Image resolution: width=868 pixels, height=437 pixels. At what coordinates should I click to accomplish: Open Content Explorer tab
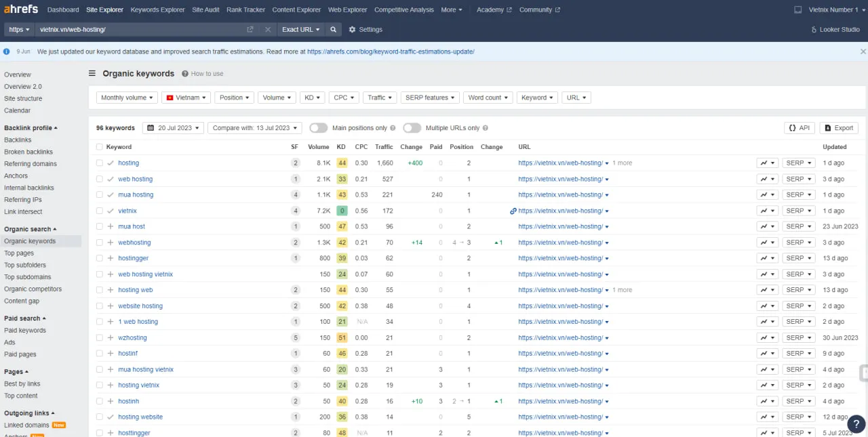coord(296,9)
